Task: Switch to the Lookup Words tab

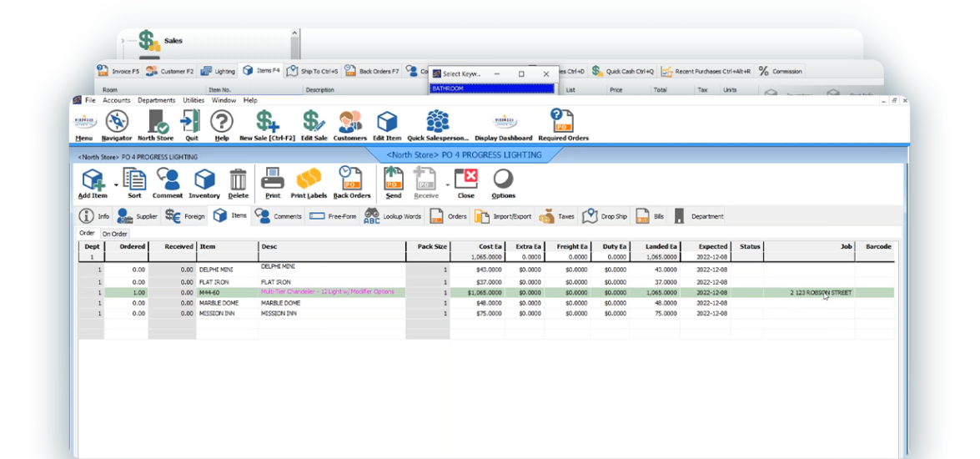Action: point(393,216)
